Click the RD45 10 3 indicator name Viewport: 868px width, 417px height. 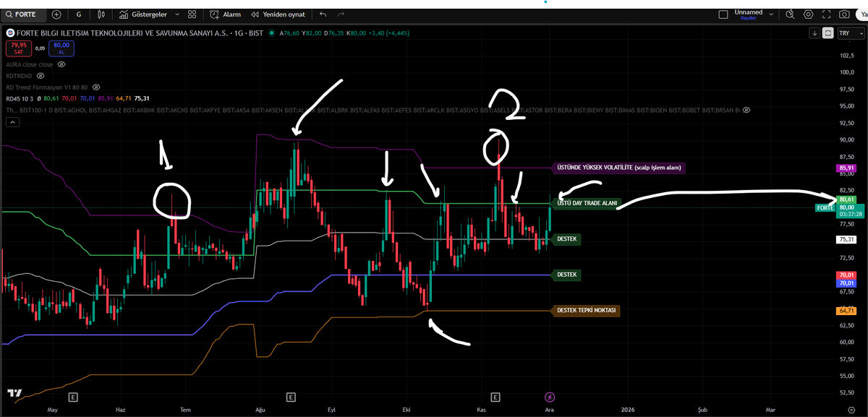coord(20,98)
